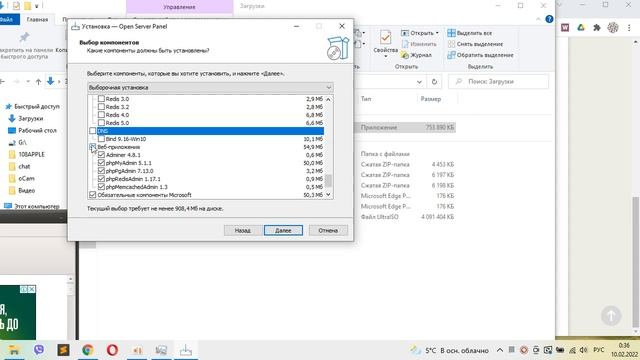Click the Тип column header

[366, 99]
